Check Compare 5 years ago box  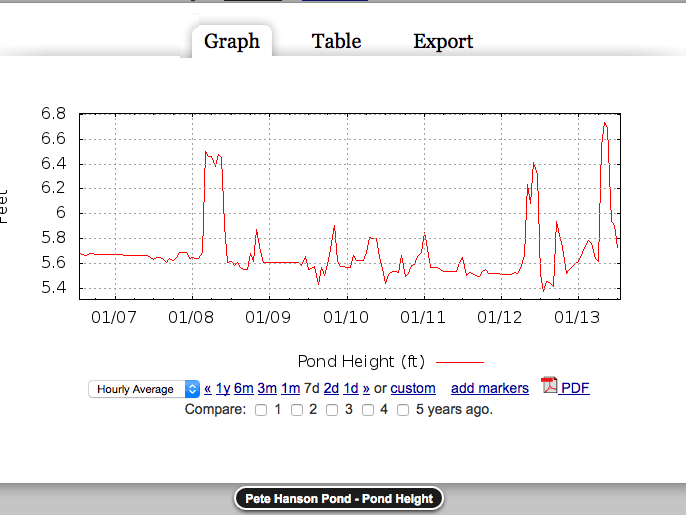coord(403,410)
